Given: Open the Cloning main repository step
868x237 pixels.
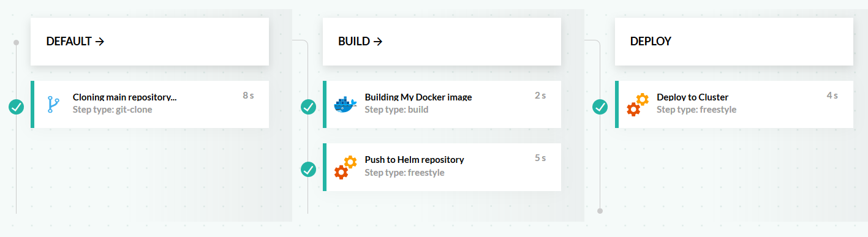Looking at the screenshot, I should (x=150, y=105).
